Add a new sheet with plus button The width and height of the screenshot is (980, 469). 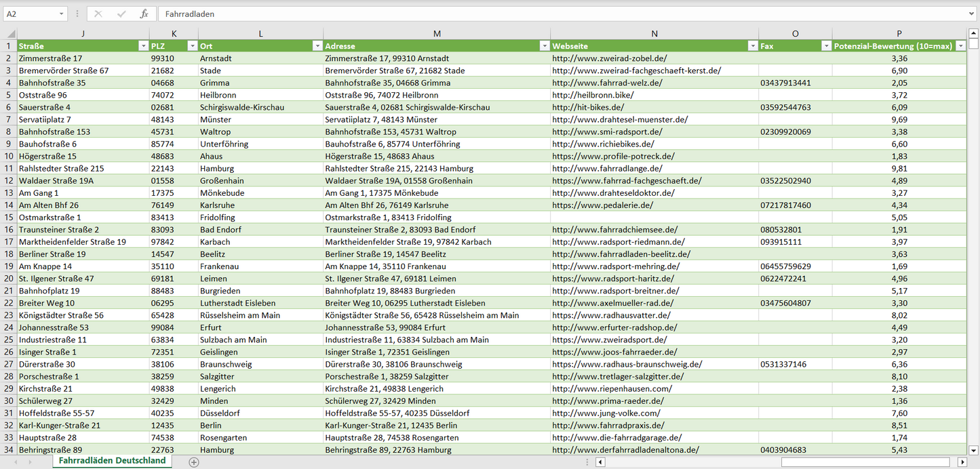tap(194, 462)
